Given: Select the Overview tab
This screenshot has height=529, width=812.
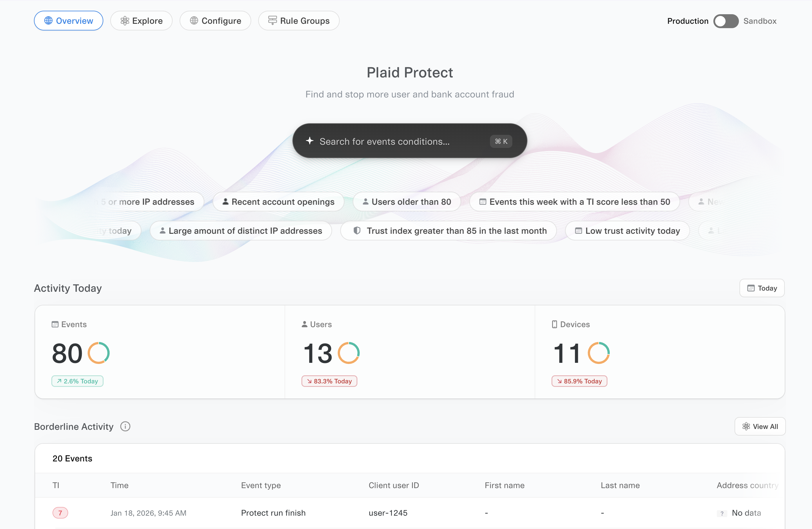Looking at the screenshot, I should pyautogui.click(x=68, y=21).
